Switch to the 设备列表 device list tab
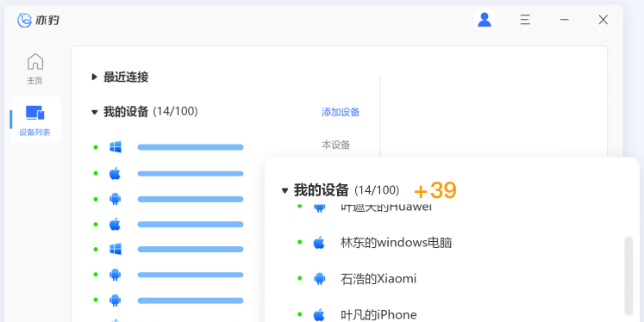Image resolution: width=644 pixels, height=322 pixels. (x=34, y=120)
